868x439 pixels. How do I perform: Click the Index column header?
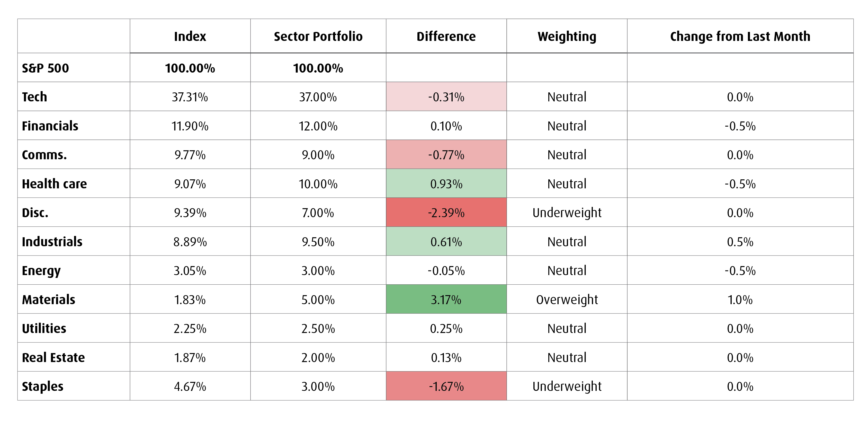(x=190, y=37)
